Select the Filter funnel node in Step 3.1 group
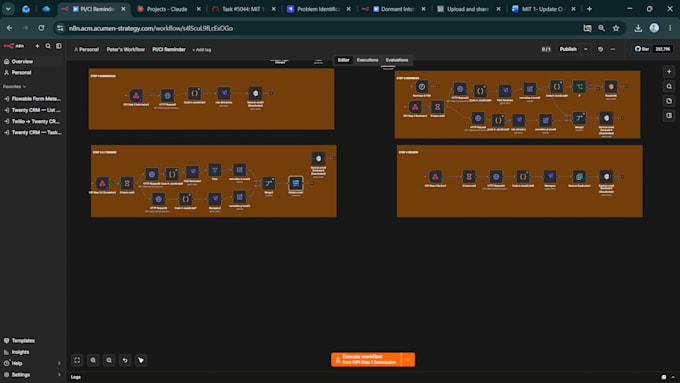The width and height of the screenshot is (680, 383). 215,170
